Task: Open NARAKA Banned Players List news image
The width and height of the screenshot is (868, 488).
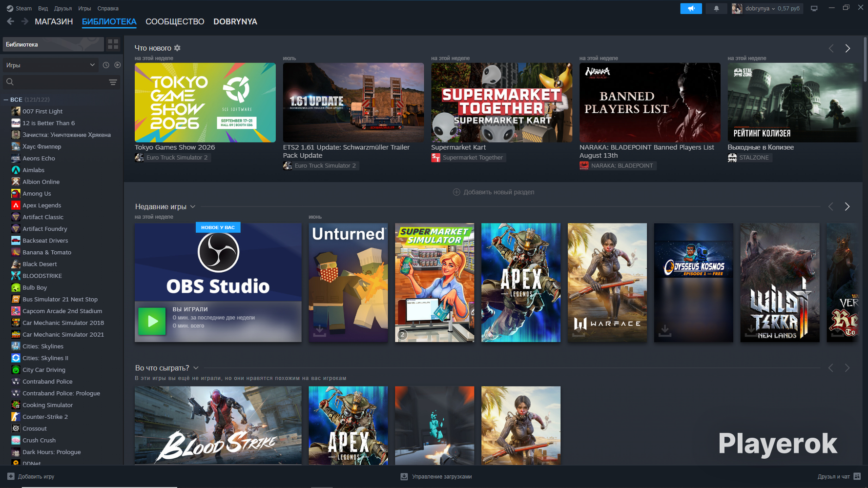Action: click(650, 102)
